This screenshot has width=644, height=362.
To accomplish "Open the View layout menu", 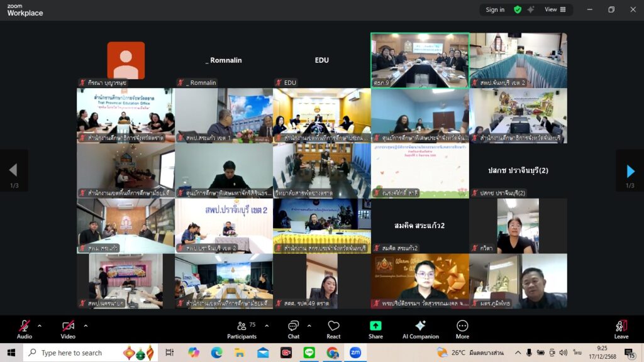I will pos(555,9).
